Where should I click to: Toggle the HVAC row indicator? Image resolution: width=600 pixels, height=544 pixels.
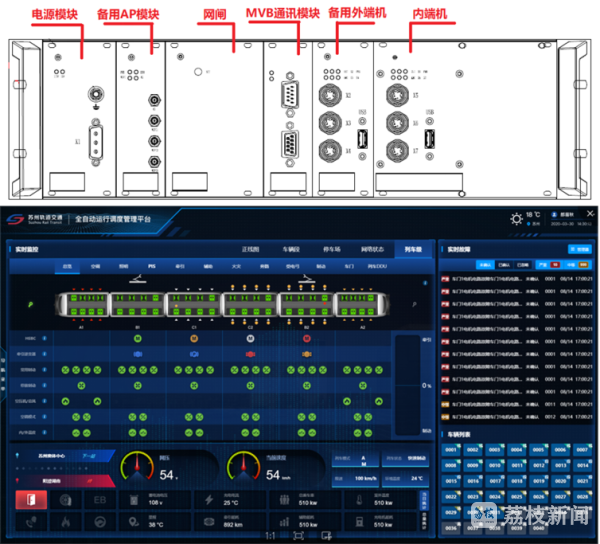pyautogui.click(x=46, y=337)
